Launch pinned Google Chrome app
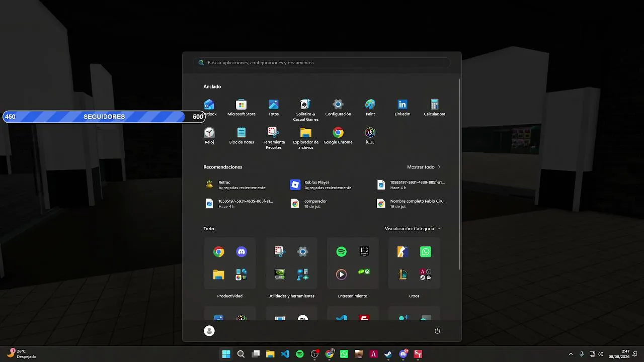Screen dimensions: 644x362 [338, 135]
